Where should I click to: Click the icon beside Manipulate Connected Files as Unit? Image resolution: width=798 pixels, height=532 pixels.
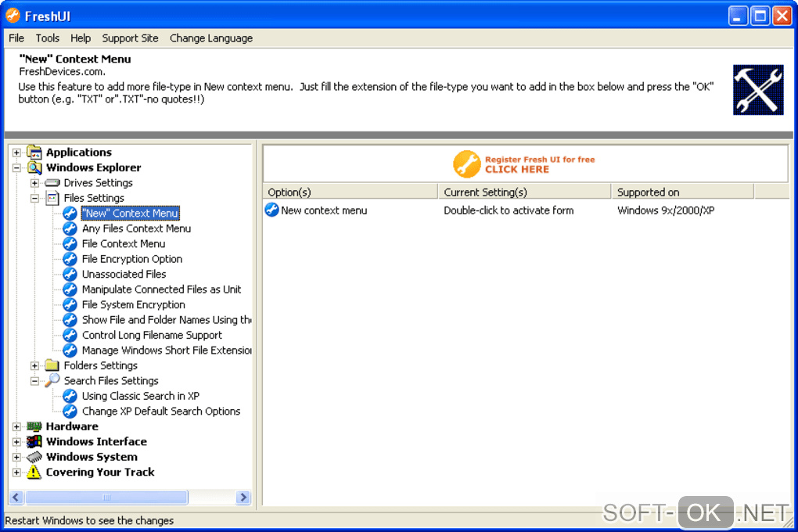point(70,289)
